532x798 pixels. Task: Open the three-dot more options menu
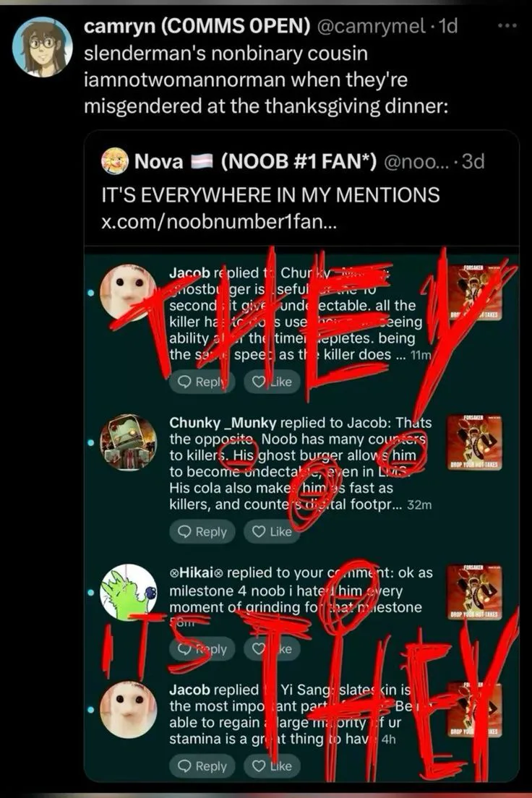[x=507, y=26]
